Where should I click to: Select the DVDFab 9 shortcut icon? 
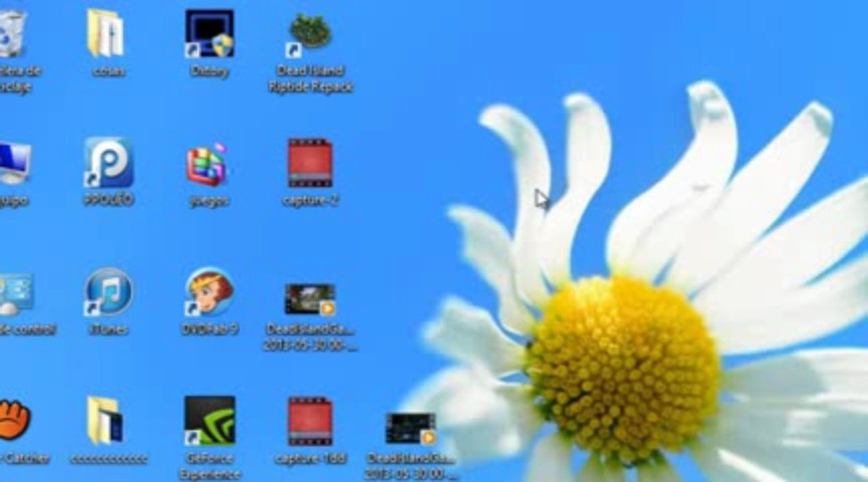click(209, 292)
